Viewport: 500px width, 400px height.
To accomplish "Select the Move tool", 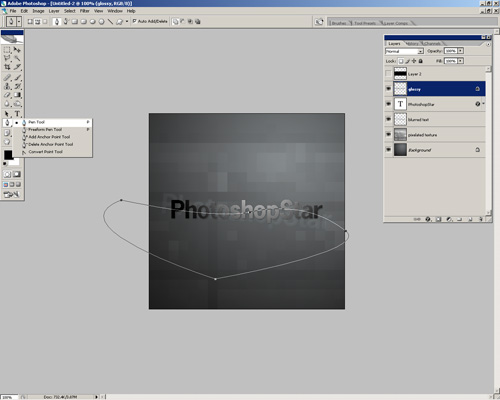I will [17, 50].
